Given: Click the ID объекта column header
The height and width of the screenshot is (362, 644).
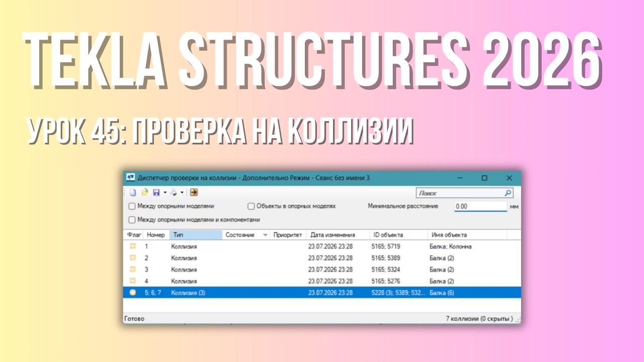Looking at the screenshot, I should click(399, 235).
